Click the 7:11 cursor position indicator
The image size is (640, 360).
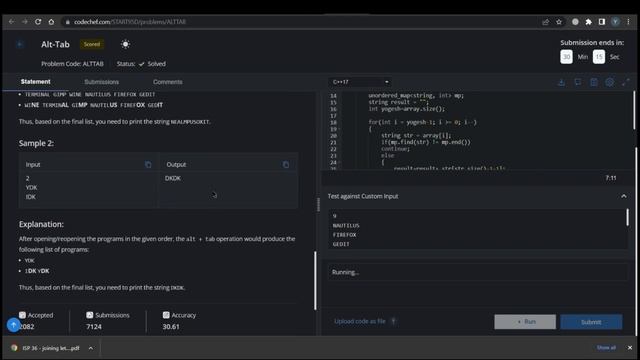pyautogui.click(x=611, y=178)
